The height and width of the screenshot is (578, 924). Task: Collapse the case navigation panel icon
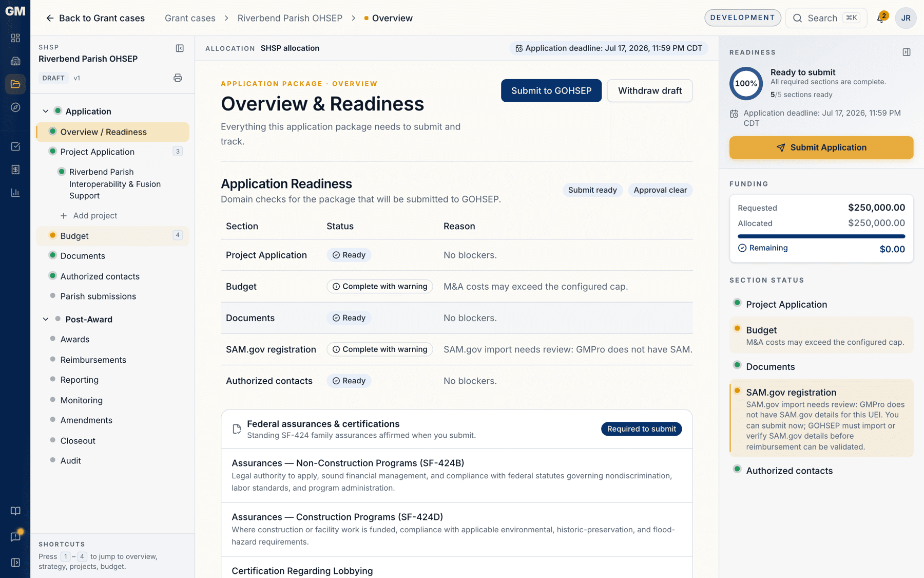tap(180, 48)
